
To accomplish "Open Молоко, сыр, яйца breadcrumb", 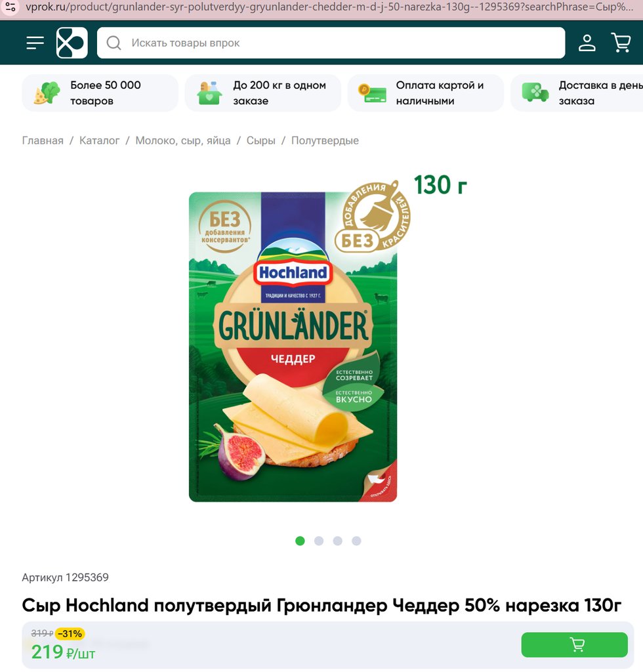I will [183, 140].
